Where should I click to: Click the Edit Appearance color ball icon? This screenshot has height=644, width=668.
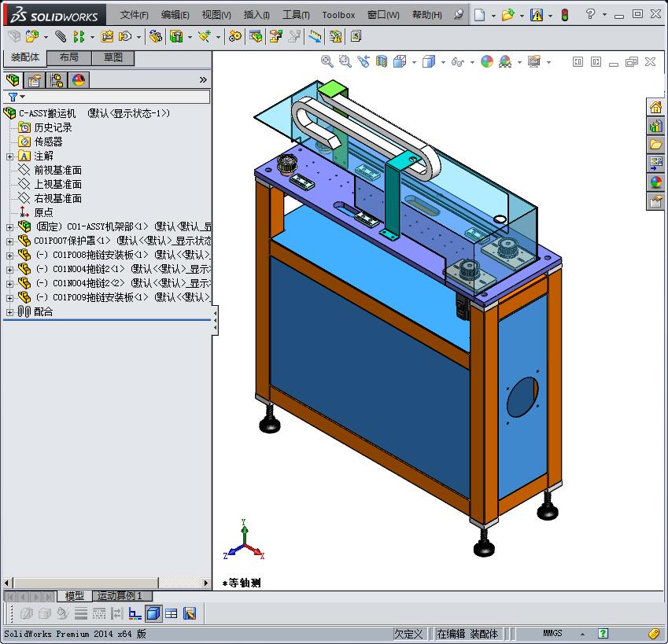pyautogui.click(x=487, y=61)
